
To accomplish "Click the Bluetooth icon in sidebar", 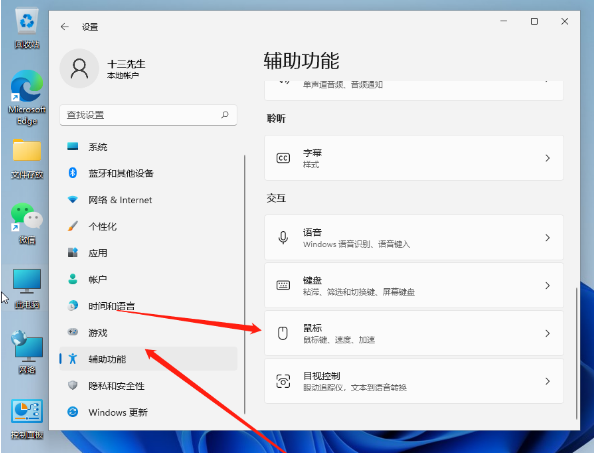I will point(72,173).
